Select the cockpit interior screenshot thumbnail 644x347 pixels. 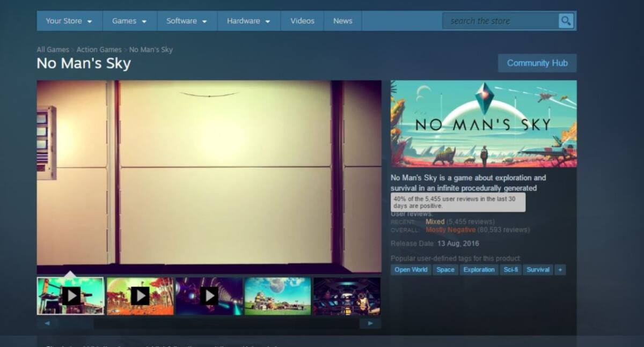coord(347,296)
